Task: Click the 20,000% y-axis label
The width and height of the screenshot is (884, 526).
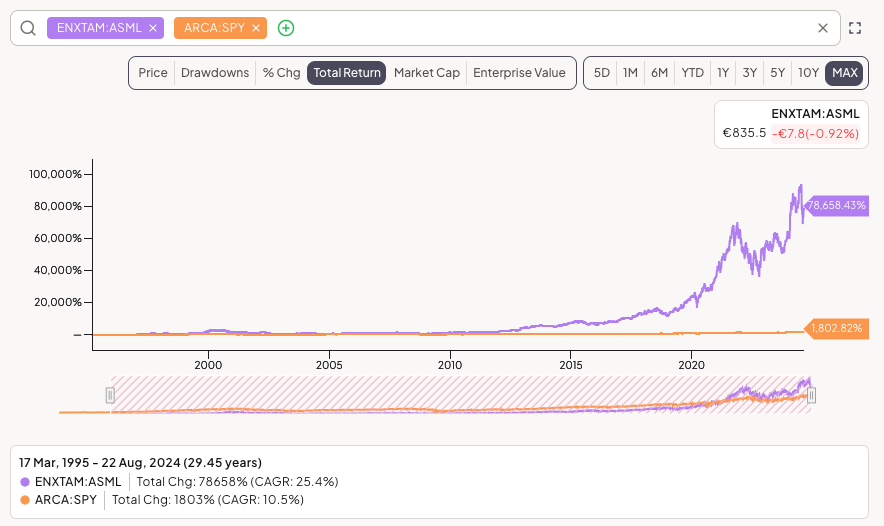Action: click(x=58, y=303)
